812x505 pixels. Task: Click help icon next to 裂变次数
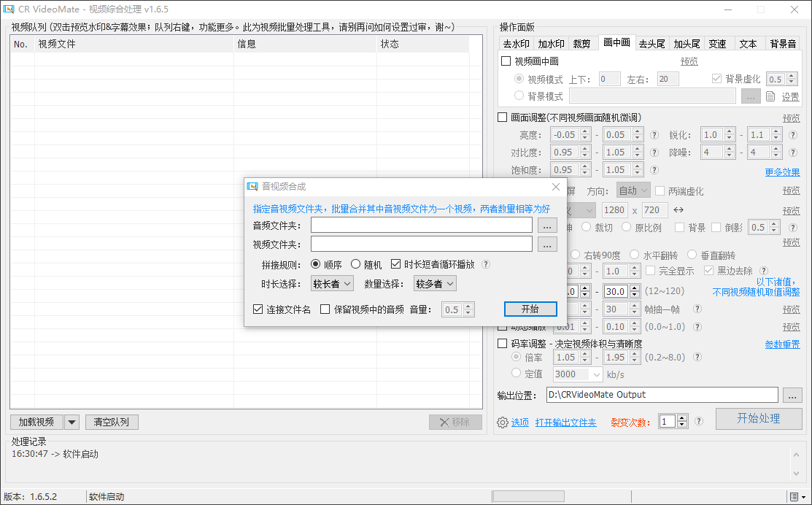coord(698,421)
